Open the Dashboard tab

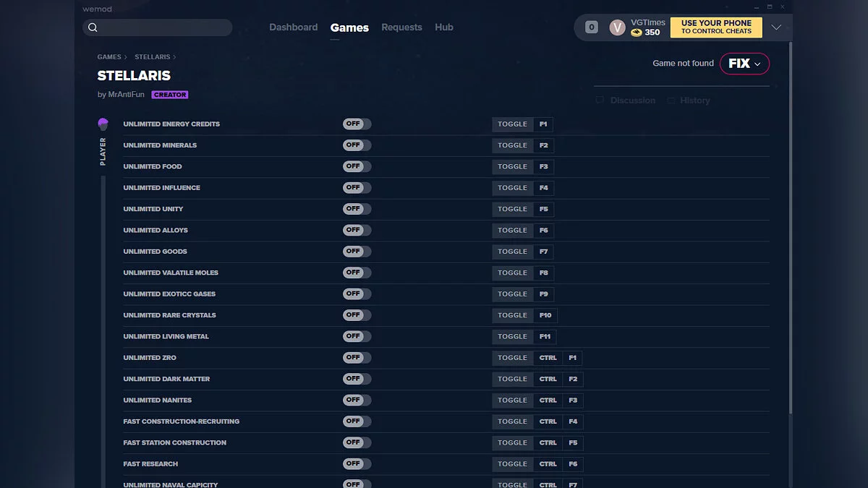[293, 27]
